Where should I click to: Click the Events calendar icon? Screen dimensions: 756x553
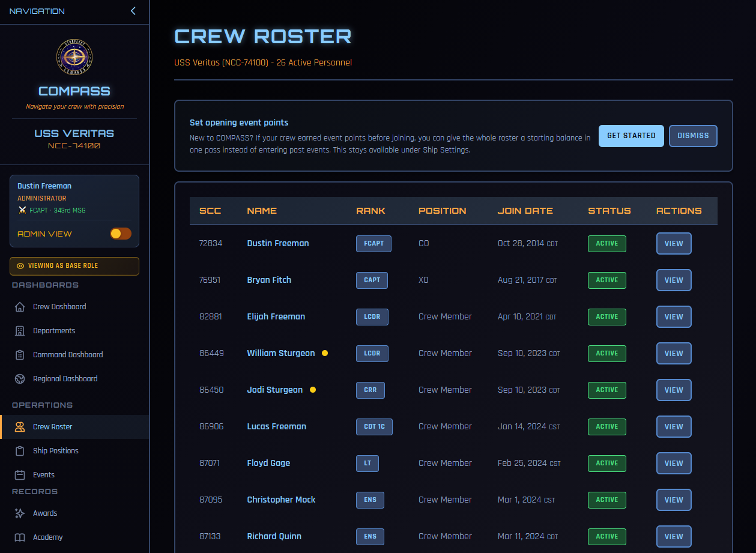[x=20, y=475]
